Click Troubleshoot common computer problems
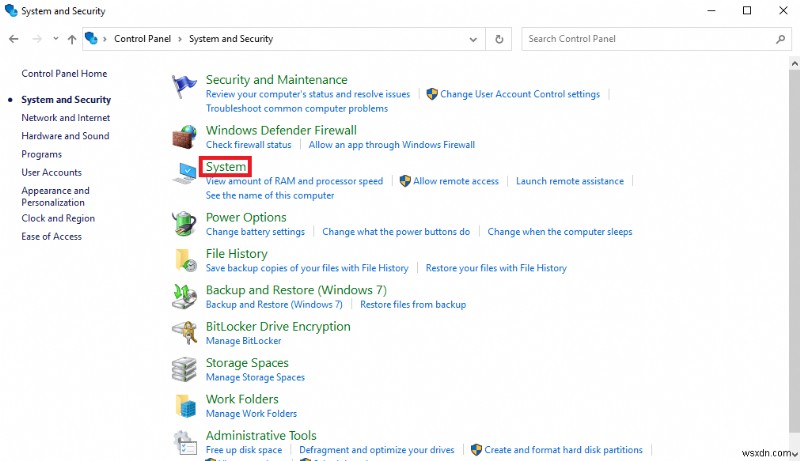Viewport: 800px width, 461px height. point(297,109)
